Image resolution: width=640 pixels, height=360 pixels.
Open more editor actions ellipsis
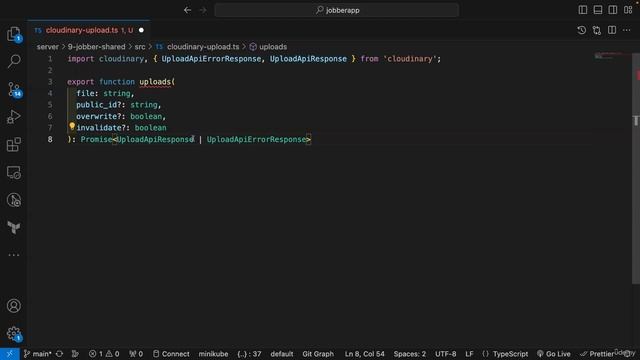(x=627, y=30)
